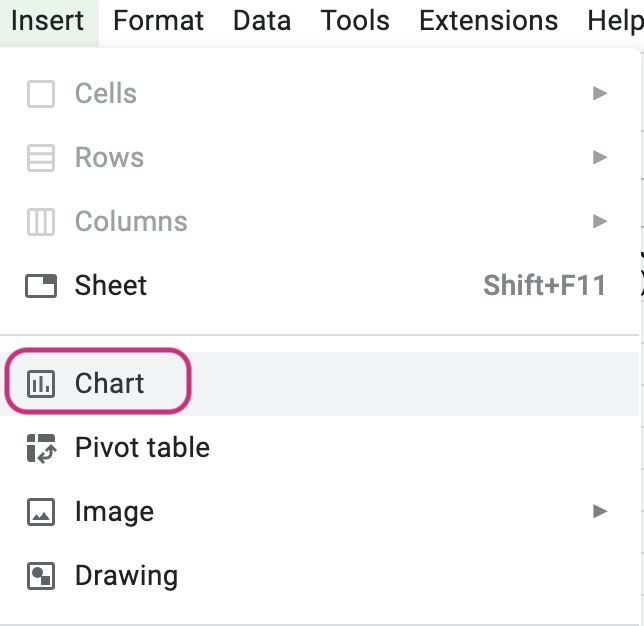Expand the Image submenu arrow
The height and width of the screenshot is (626, 644).
[600, 511]
